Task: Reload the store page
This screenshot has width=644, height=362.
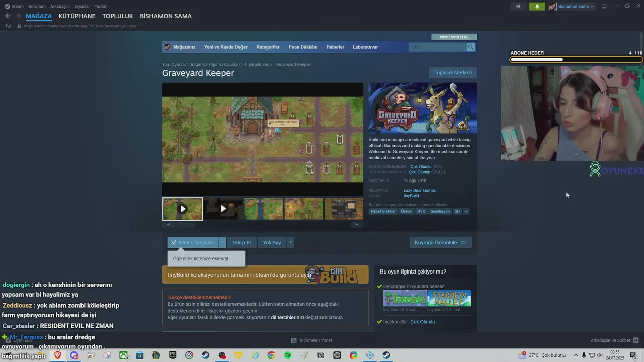Action: tap(8, 26)
